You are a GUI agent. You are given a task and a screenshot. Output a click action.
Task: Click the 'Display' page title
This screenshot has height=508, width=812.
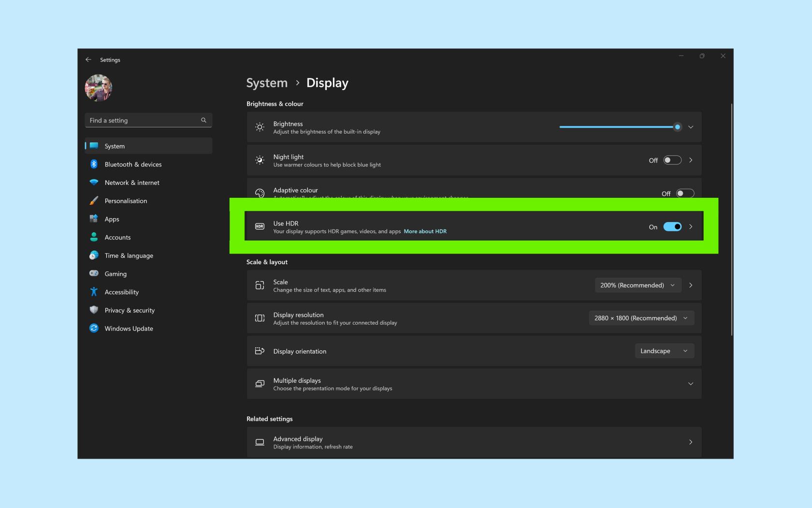click(x=327, y=83)
